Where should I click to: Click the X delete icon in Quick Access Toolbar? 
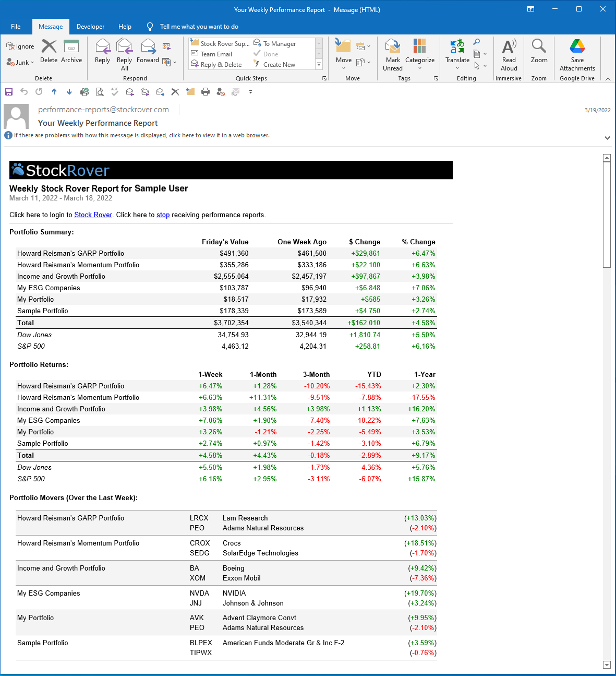click(175, 92)
